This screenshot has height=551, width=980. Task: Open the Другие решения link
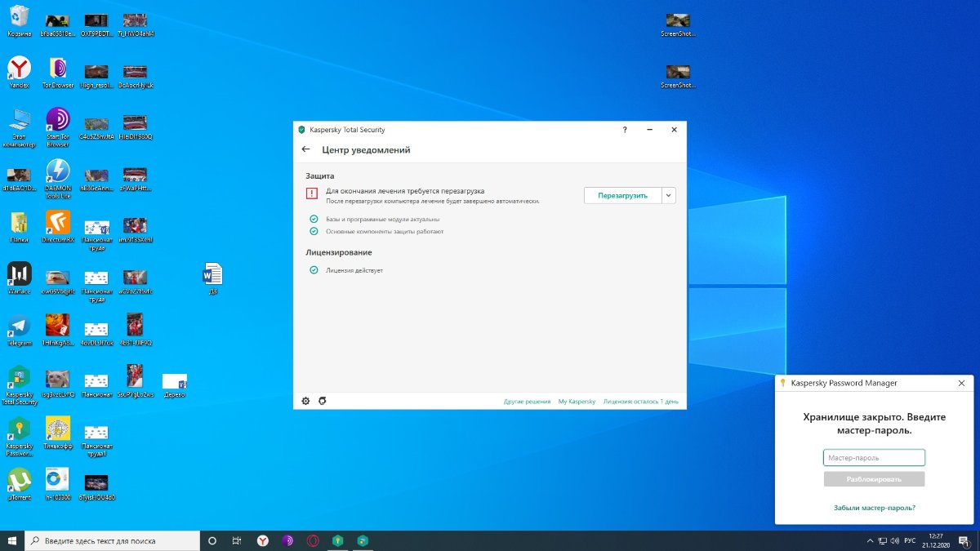[x=527, y=402]
